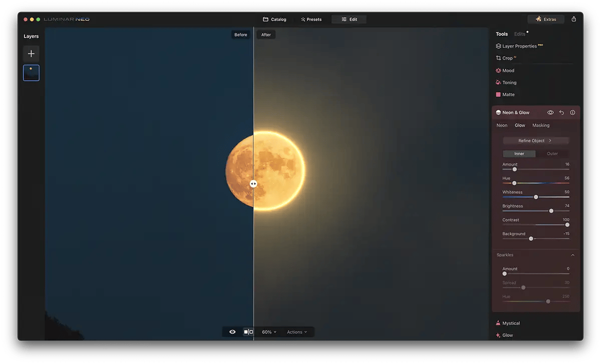Open the Matte tool

[x=505, y=95]
